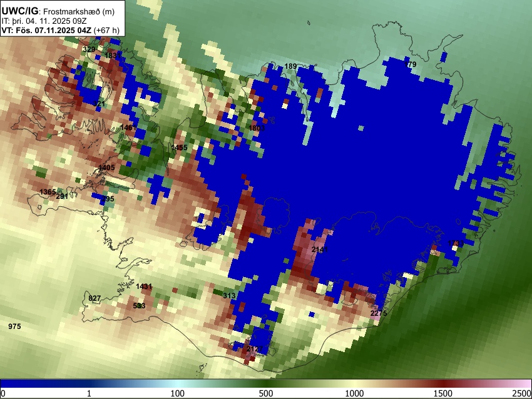The width and height of the screenshot is (532, 399).
Task: Click the map value 291
Action: pos(62,196)
